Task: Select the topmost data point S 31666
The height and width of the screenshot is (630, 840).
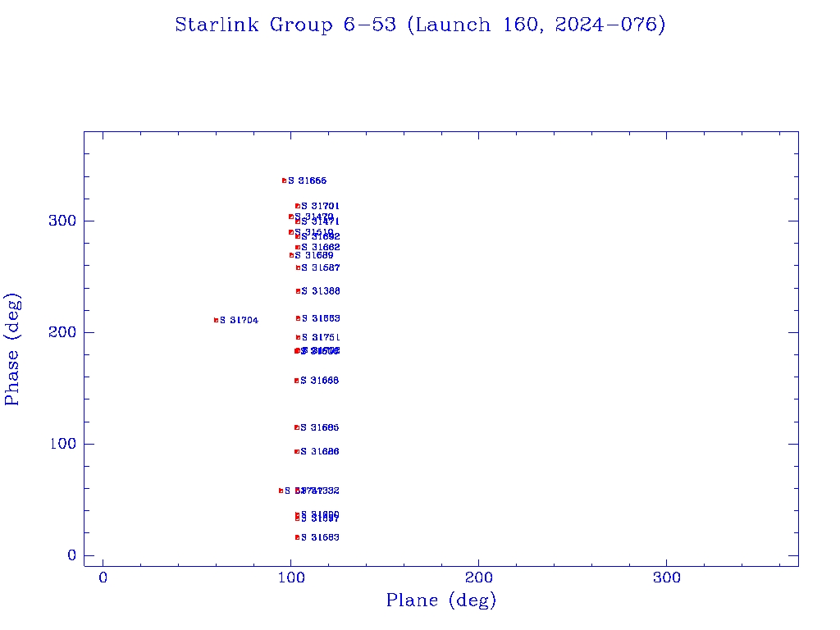Action: (284, 180)
